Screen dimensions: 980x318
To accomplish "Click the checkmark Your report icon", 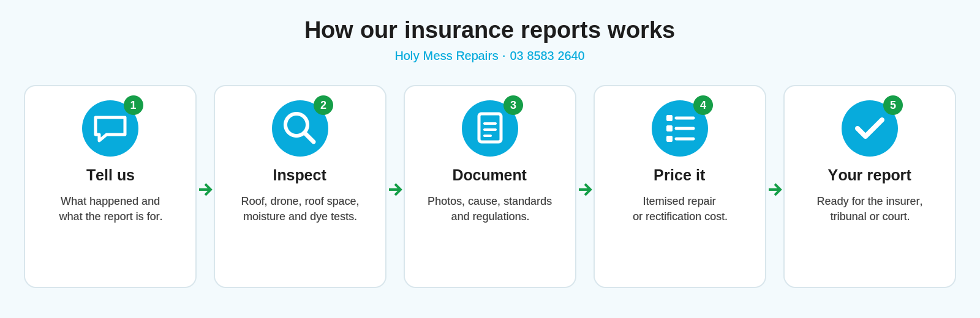I will tap(870, 128).
